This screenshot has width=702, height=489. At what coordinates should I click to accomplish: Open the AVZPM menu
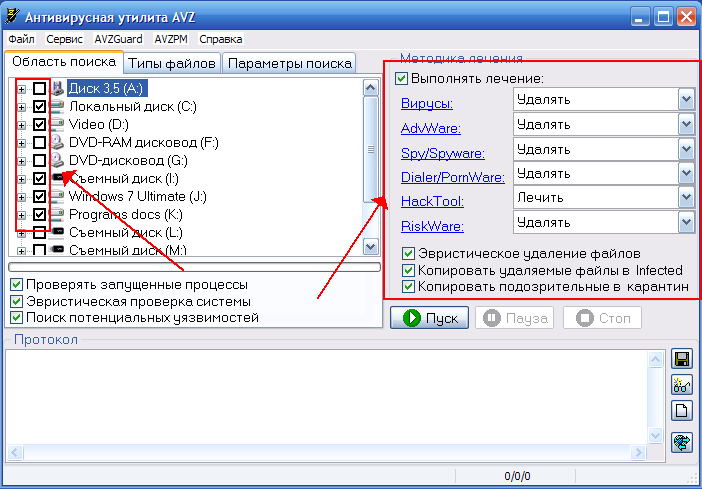point(171,39)
